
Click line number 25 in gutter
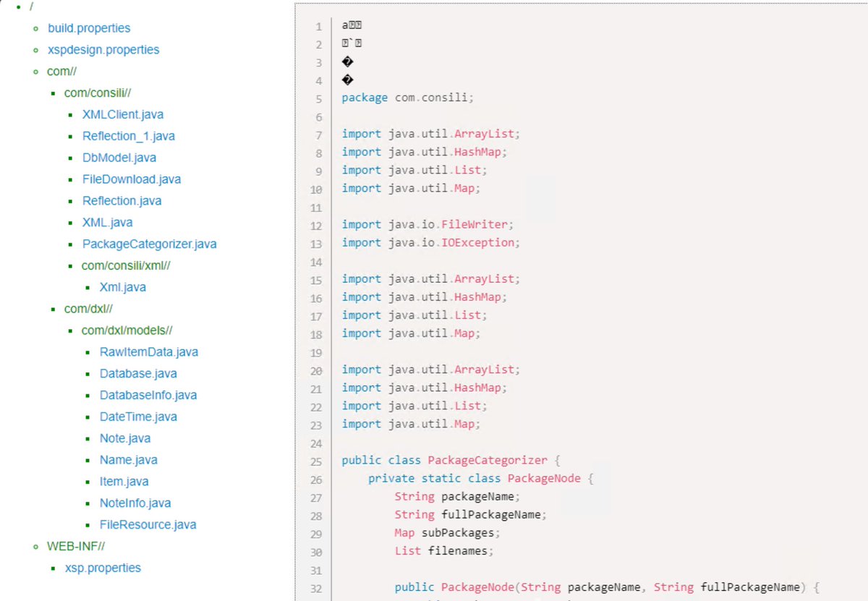[316, 461]
